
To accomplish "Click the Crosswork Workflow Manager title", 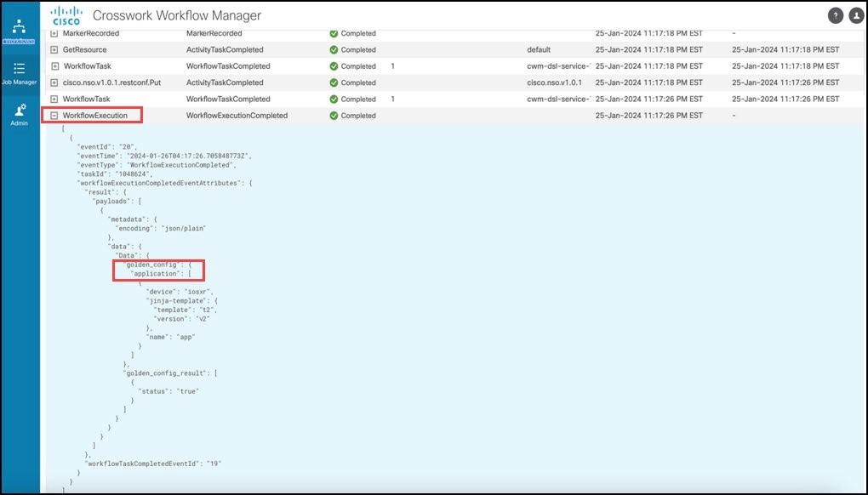I will pyautogui.click(x=176, y=16).
